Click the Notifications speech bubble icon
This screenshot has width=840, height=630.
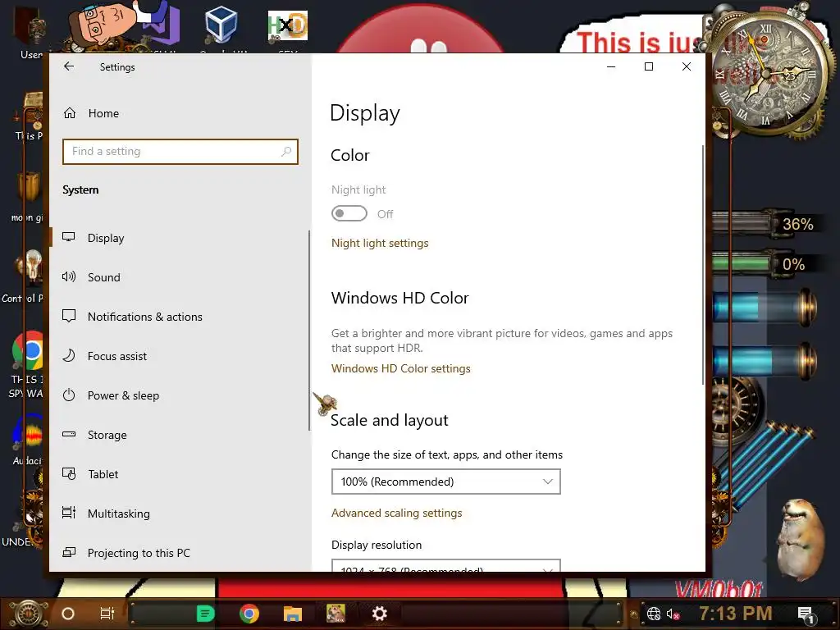69,316
